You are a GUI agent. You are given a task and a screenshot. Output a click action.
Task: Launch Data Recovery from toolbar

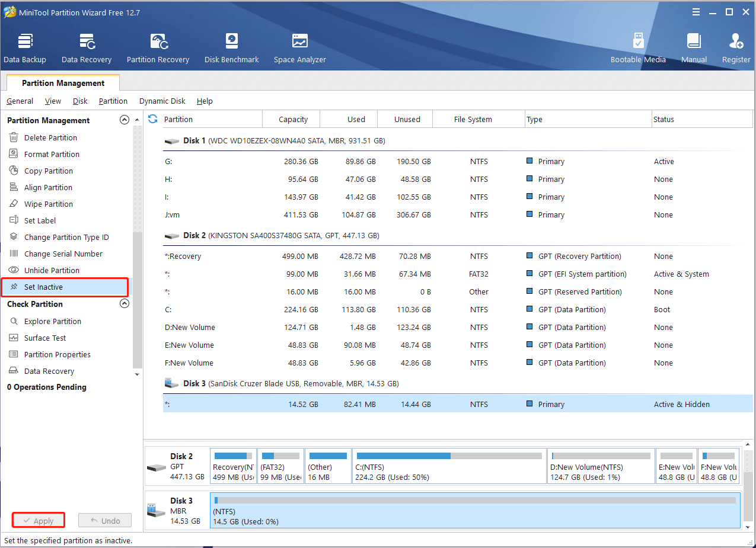point(87,49)
